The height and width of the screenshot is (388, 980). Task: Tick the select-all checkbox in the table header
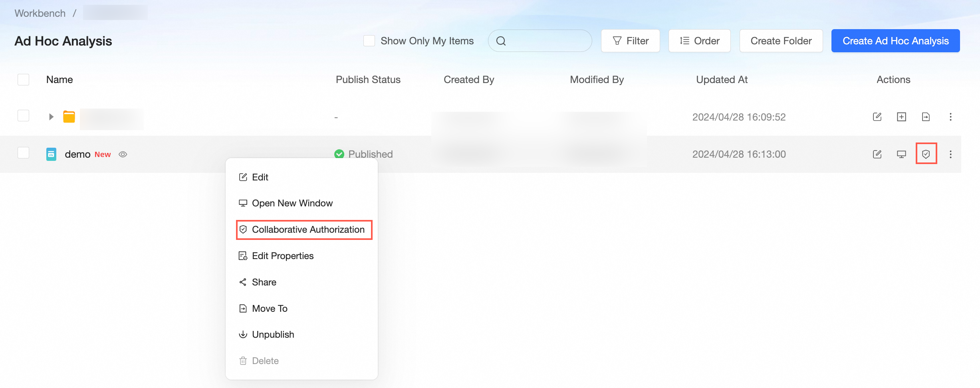pyautogui.click(x=24, y=79)
